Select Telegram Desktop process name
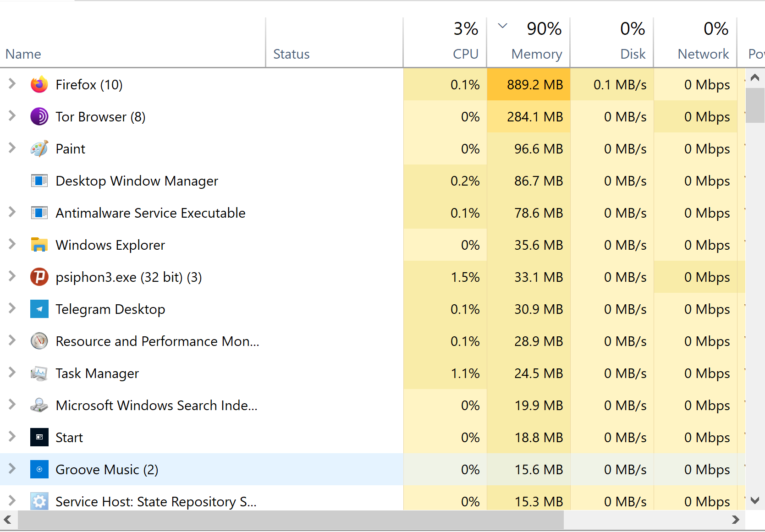The width and height of the screenshot is (765, 532). [x=110, y=309]
